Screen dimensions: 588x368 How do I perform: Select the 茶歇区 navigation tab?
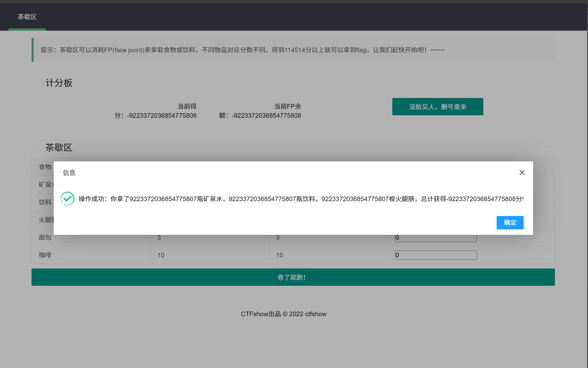tap(27, 17)
